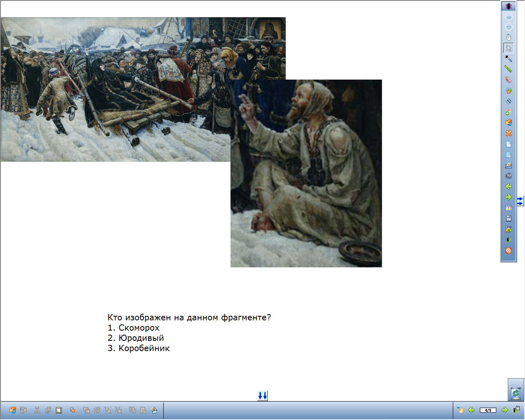Select the Pen tool in side toolbar
The height and width of the screenshot is (420, 525).
click(509, 59)
